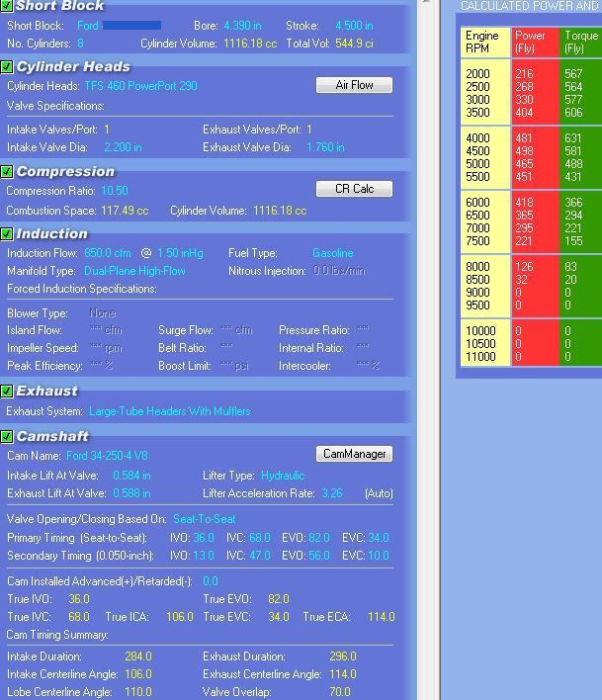Toggle the Cylinder Heads section checkbox
Viewport: 602px width, 700px height.
pyautogui.click(x=7, y=67)
